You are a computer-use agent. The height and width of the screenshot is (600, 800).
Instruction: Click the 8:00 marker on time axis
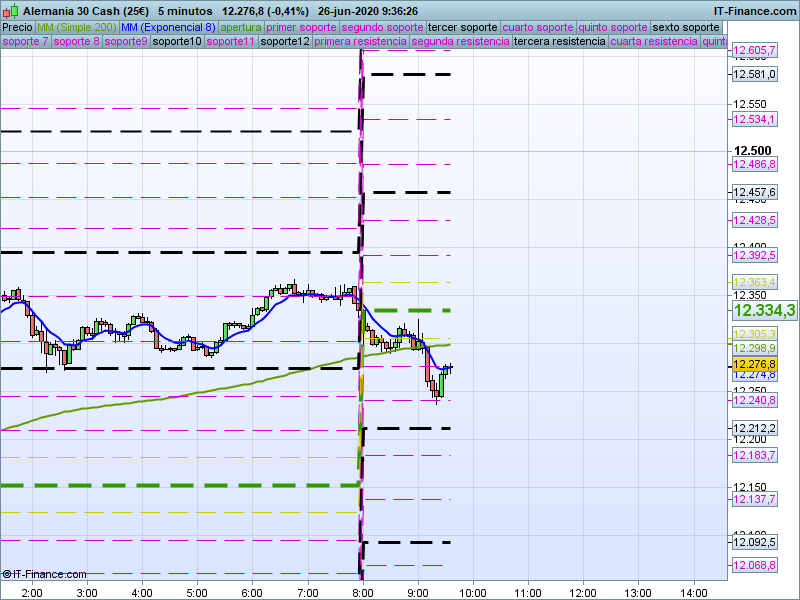pos(362,591)
